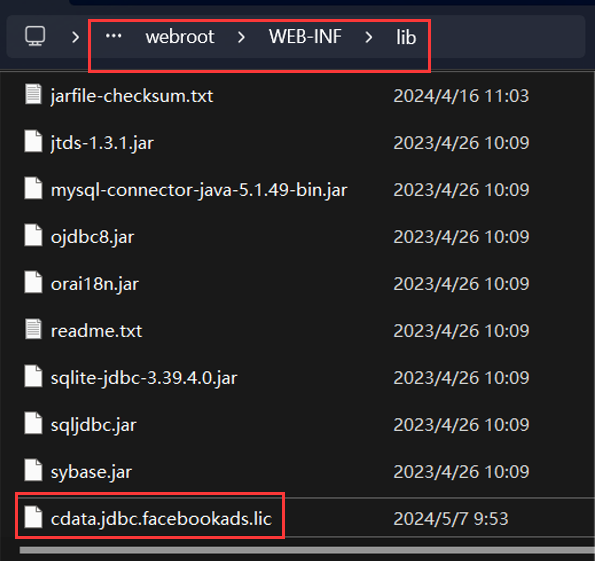Screen dimensions: 596x561
Task: Click the mysql-connector-java jar file icon
Action: point(33,189)
